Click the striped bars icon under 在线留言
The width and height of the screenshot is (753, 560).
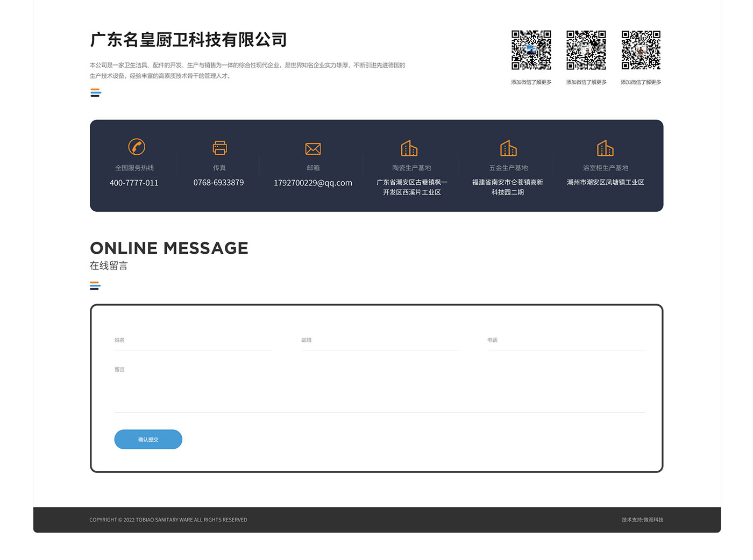click(95, 285)
